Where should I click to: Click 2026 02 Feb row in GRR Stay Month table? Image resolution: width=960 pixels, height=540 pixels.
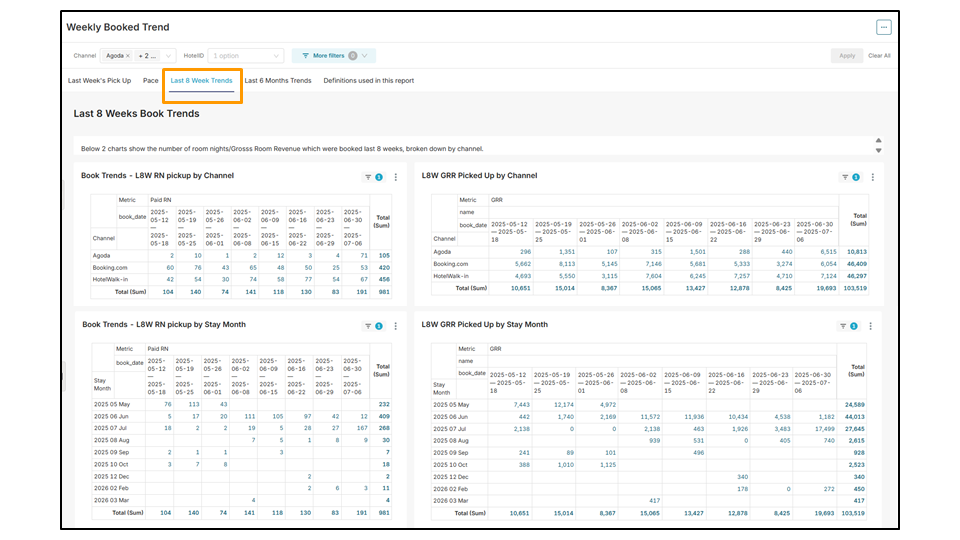[649, 489]
